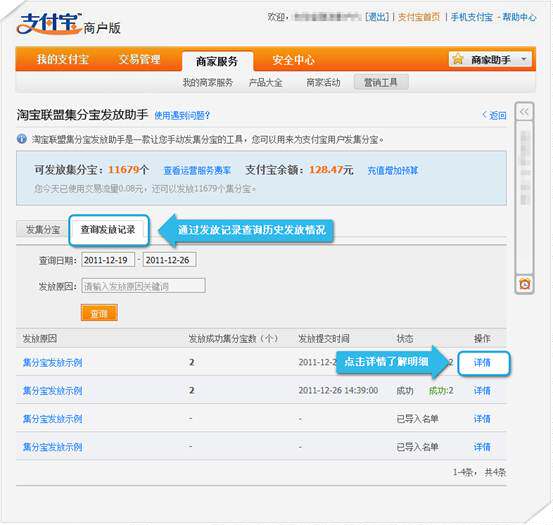Click the 11679 available points value
The height and width of the screenshot is (525, 553).
[123, 170]
